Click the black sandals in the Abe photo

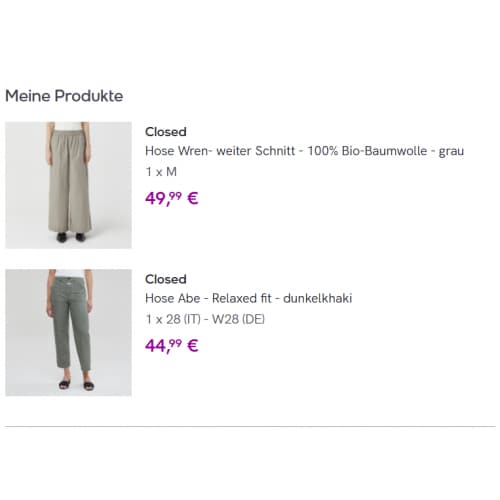(76, 385)
